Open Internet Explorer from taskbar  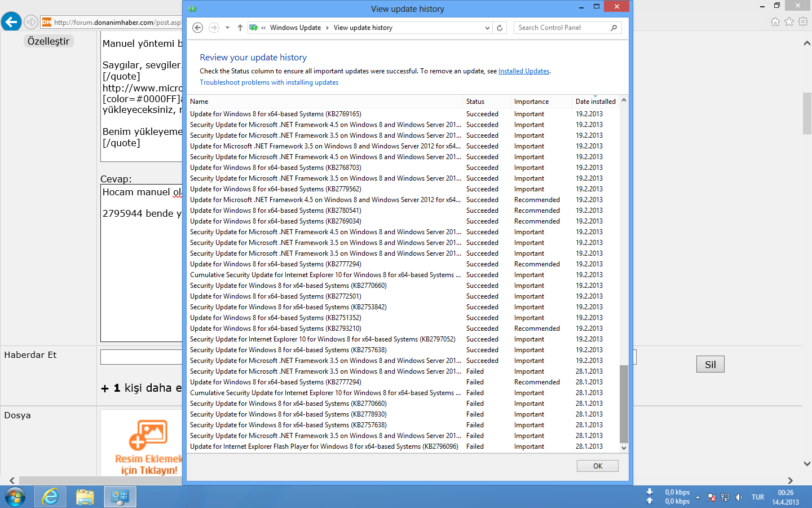click(51, 497)
